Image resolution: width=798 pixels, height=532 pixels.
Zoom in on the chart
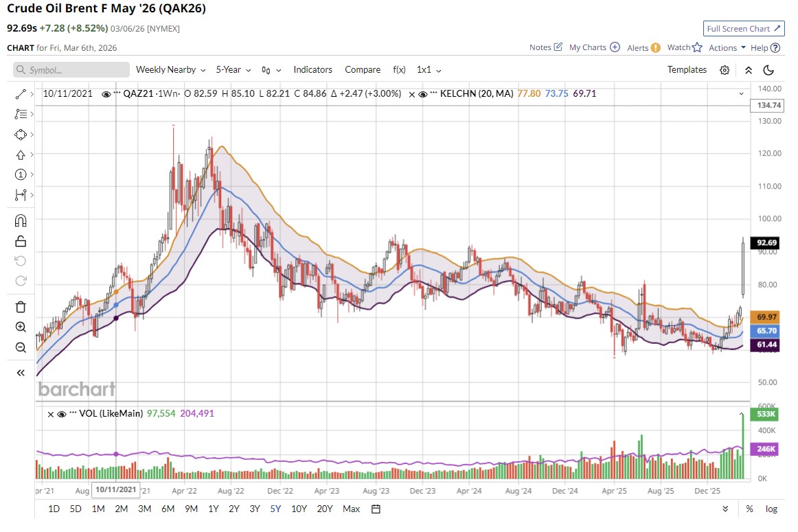21,327
